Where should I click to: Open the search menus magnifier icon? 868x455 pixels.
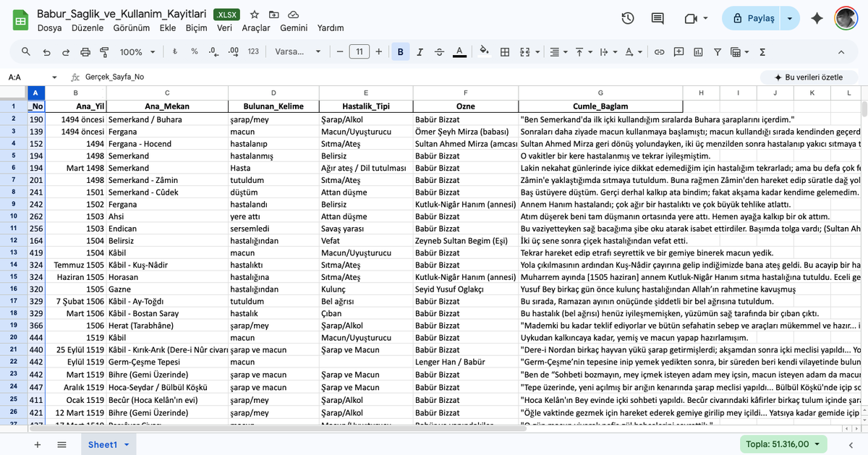(x=26, y=52)
